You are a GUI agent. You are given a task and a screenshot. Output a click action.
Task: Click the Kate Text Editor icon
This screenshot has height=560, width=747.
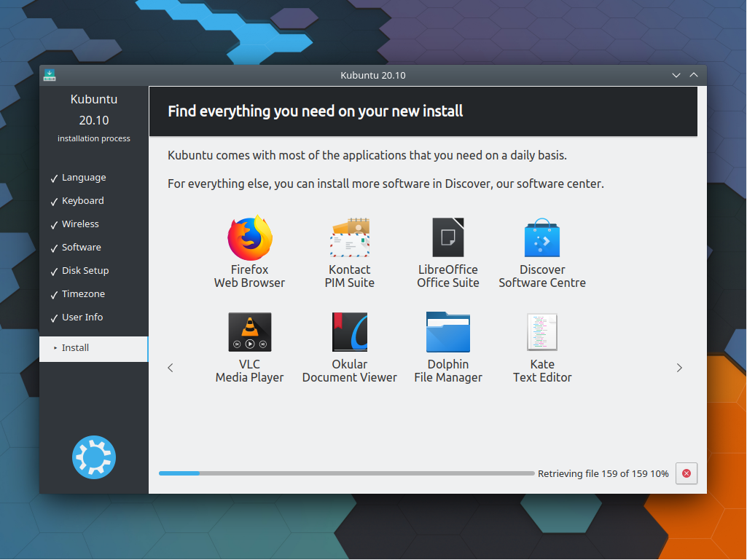[542, 332]
